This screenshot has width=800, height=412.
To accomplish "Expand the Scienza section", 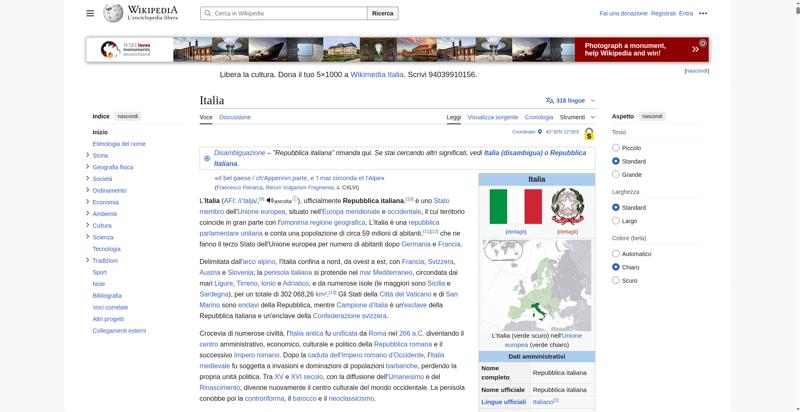I will click(88, 237).
